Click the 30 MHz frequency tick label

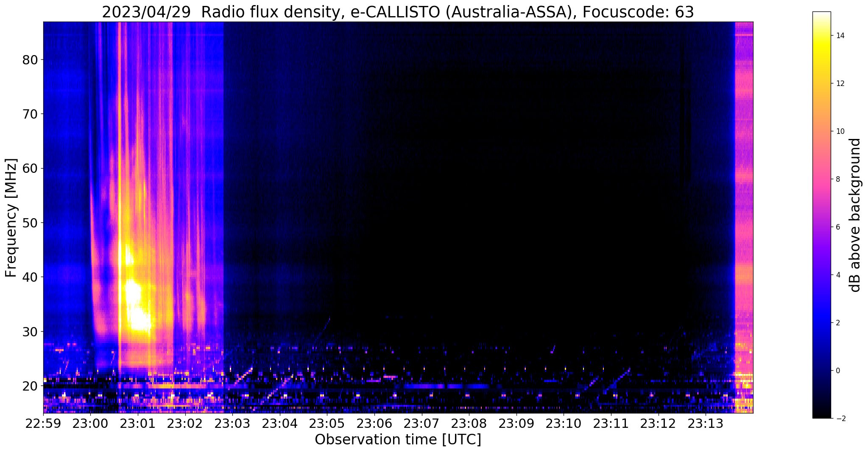[29, 331]
